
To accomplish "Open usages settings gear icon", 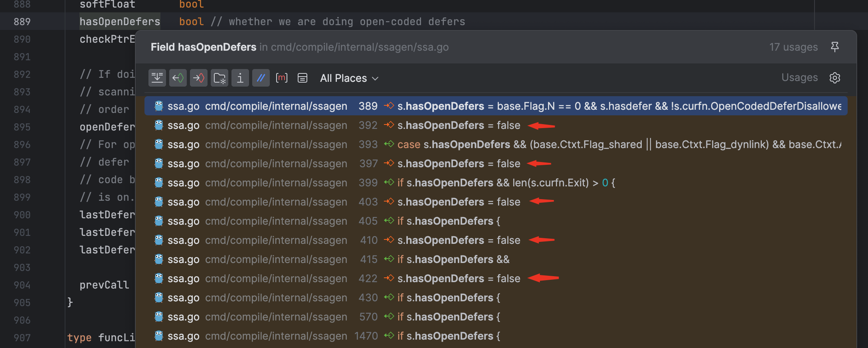I will 835,77.
